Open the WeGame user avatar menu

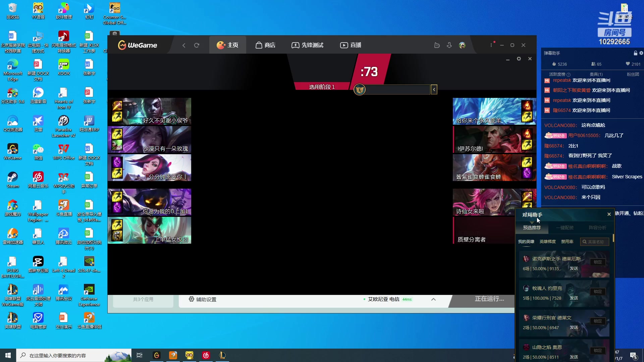(x=462, y=45)
